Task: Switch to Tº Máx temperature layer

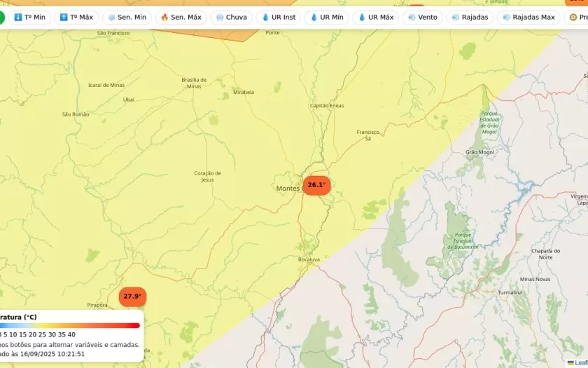Action: 76,18
